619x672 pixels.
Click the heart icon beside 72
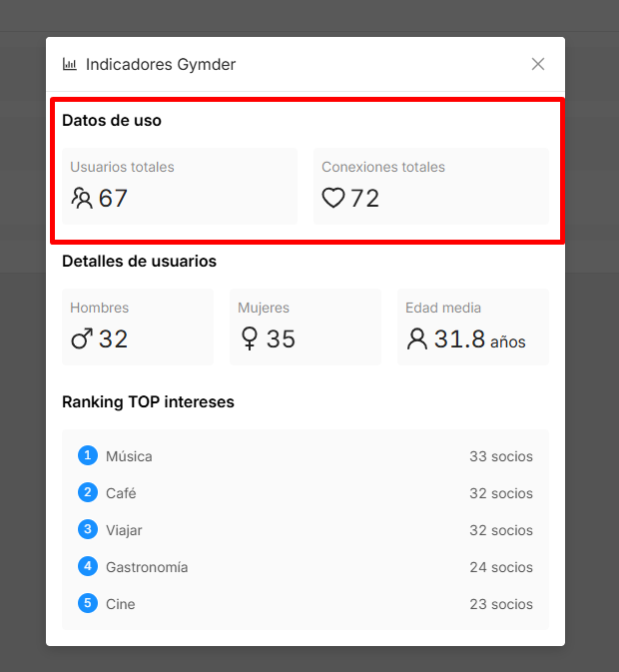(x=333, y=198)
